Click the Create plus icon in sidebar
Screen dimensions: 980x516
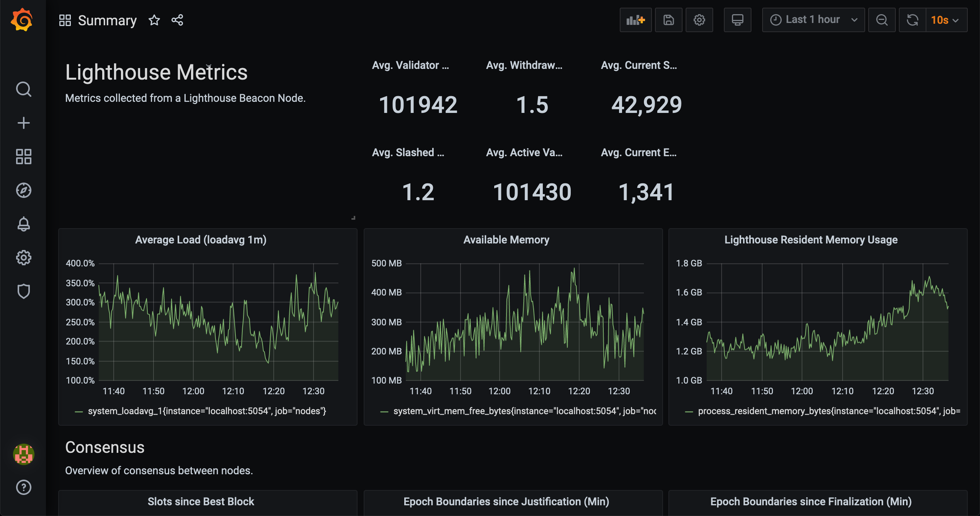click(x=23, y=123)
